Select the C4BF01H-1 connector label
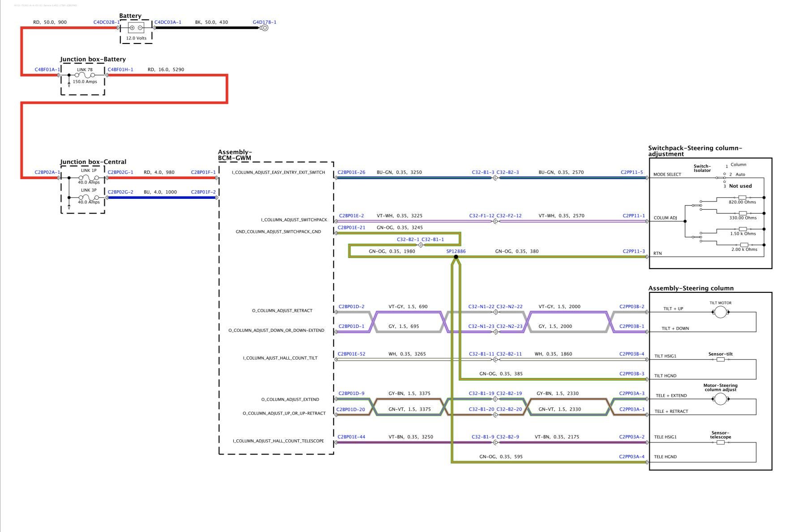This screenshot has width=791, height=532. 120,69
